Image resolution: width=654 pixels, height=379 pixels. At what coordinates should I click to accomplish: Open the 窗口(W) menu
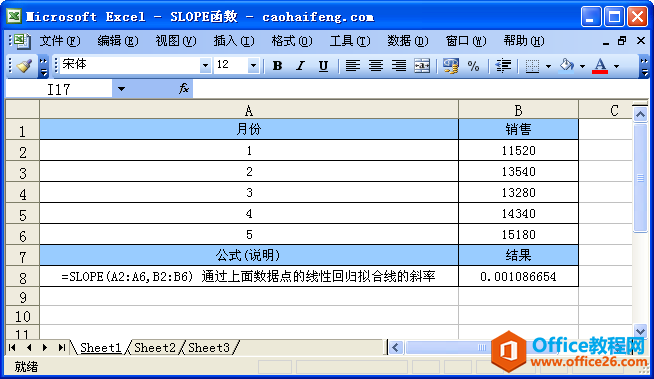click(x=465, y=41)
